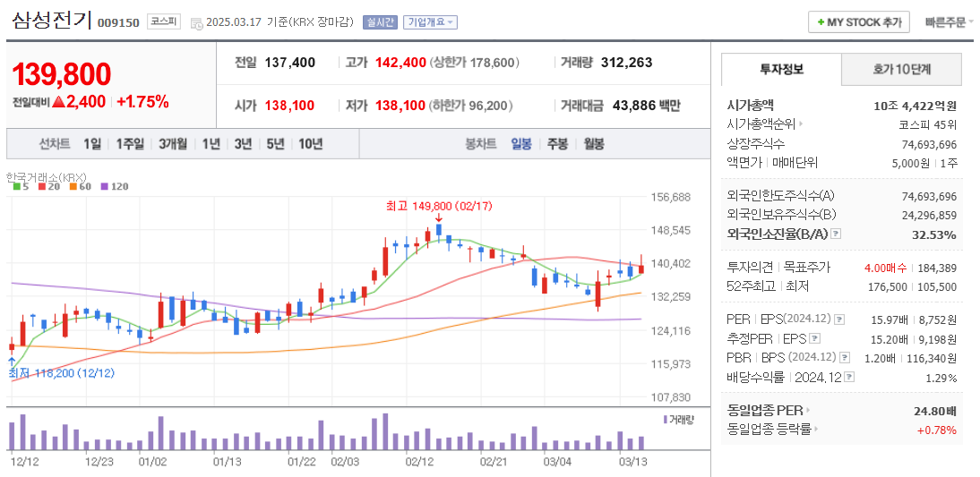Click the stock code 009150
The image size is (980, 477).
click(118, 23)
